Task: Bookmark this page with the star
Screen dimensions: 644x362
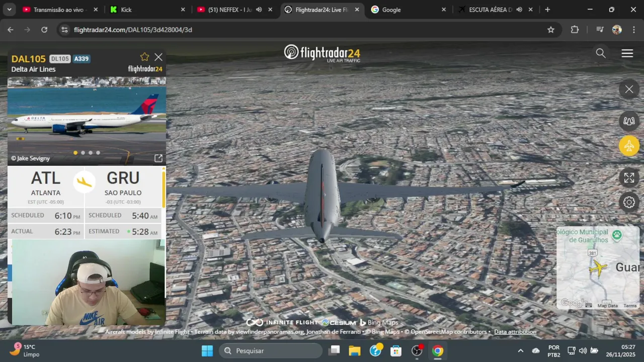Action: [x=551, y=30]
